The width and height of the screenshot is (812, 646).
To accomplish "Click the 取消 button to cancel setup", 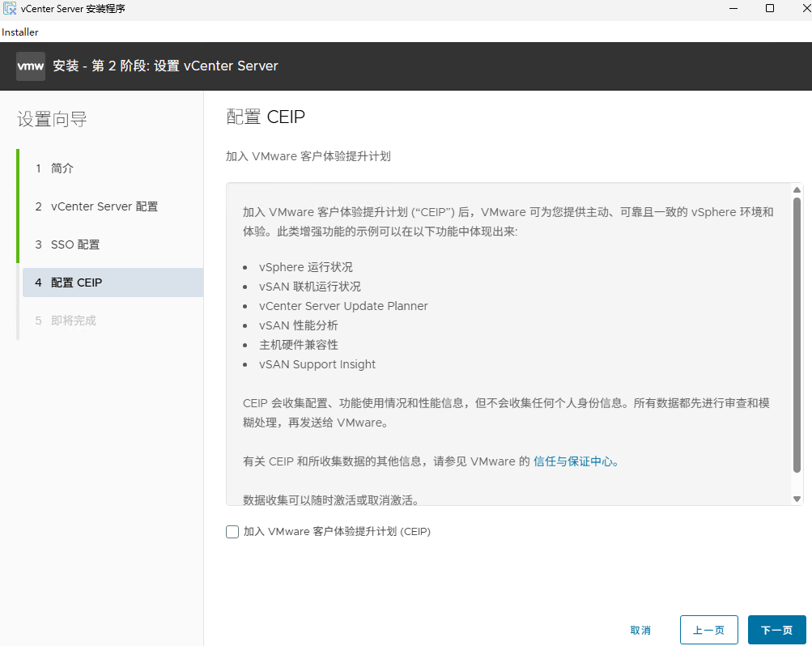I will tap(640, 629).
